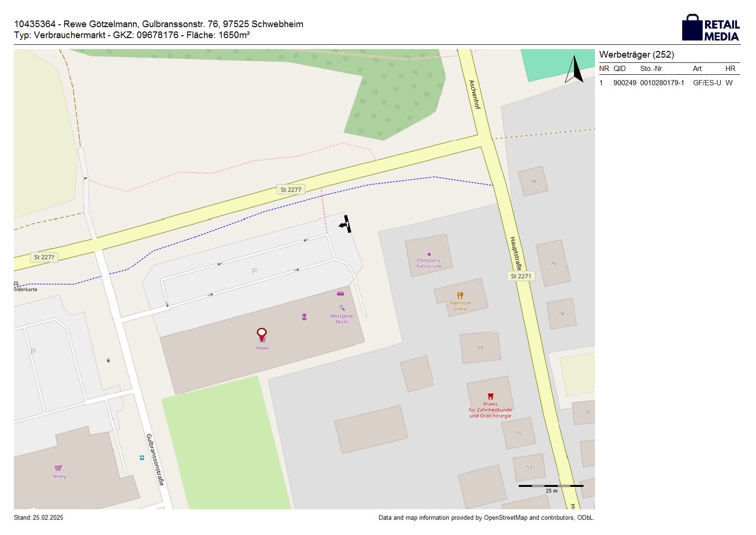Click the blue bus stop icon
The image size is (756, 535).
(x=141, y=458)
